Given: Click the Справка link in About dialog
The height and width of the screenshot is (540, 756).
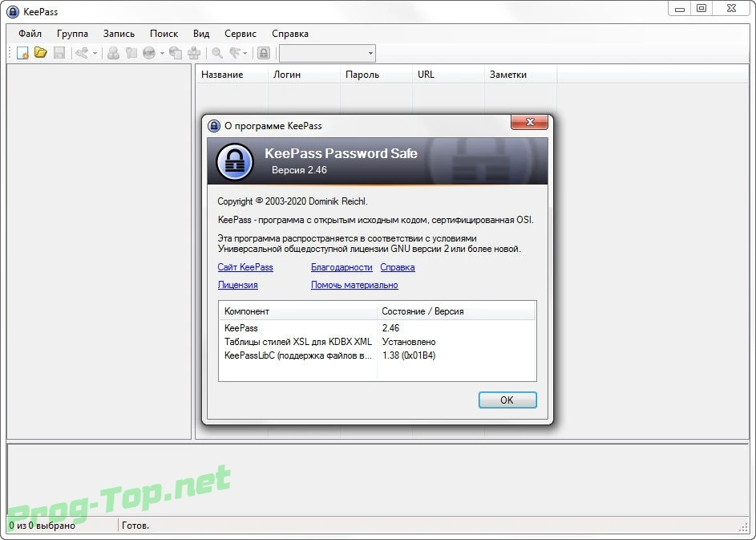Looking at the screenshot, I should tap(398, 267).
